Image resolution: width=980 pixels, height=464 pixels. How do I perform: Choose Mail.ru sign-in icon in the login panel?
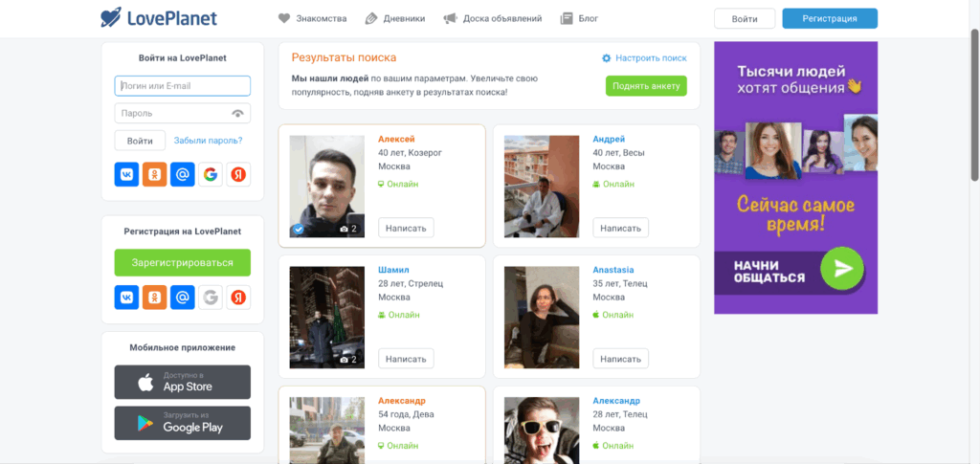point(182,175)
